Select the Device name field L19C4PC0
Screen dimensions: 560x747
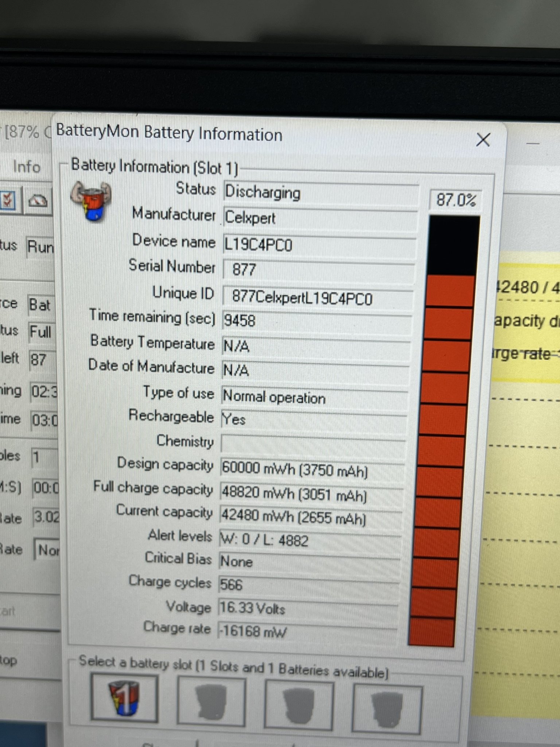pos(319,245)
